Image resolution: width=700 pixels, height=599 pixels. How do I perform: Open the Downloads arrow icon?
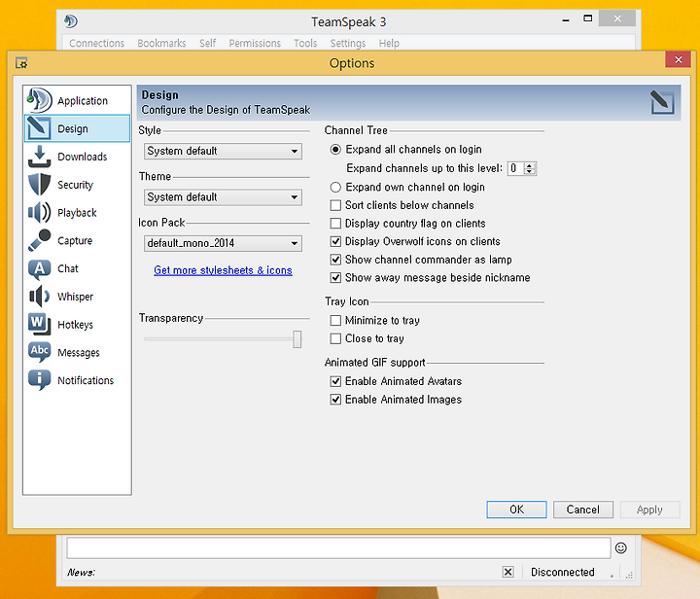pyautogui.click(x=39, y=157)
